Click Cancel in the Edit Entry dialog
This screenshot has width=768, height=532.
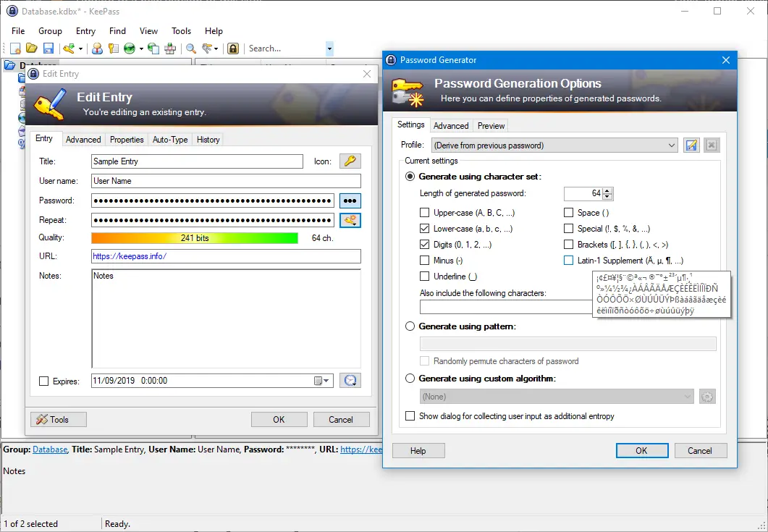point(342,419)
